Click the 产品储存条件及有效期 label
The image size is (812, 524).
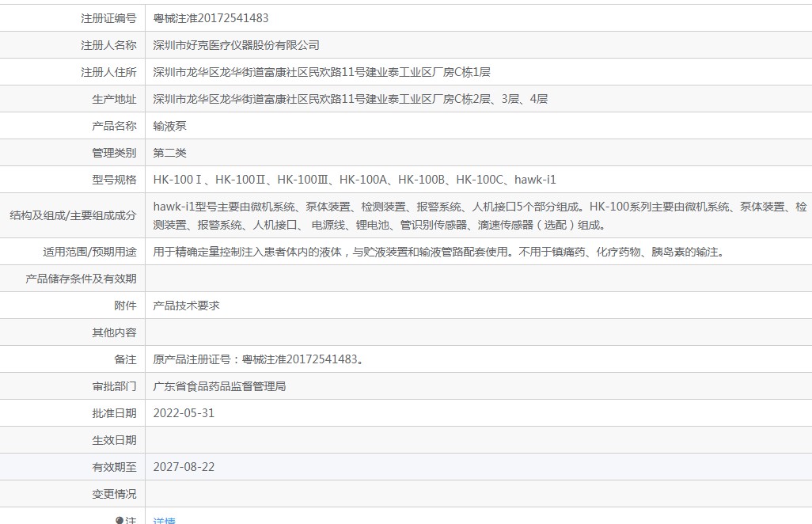(81, 279)
